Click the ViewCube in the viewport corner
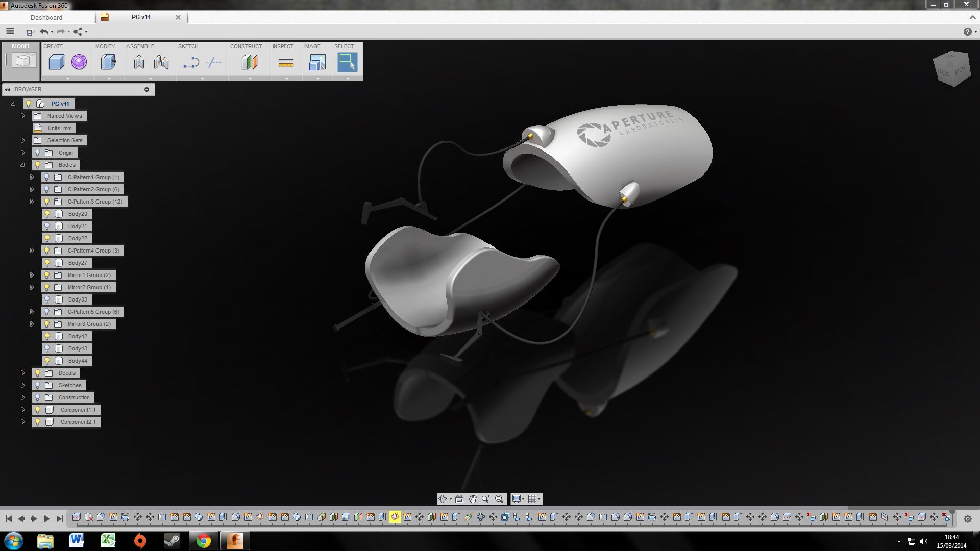 click(951, 69)
